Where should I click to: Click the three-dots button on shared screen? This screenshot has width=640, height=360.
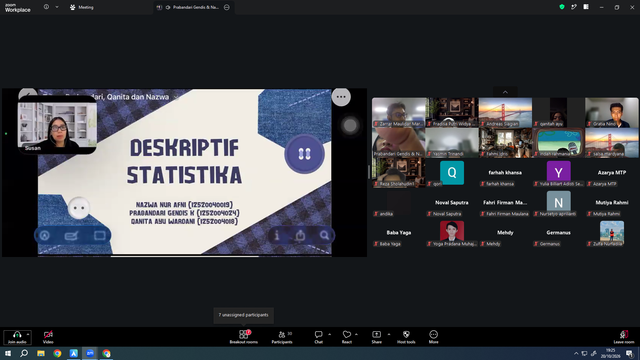click(x=341, y=97)
